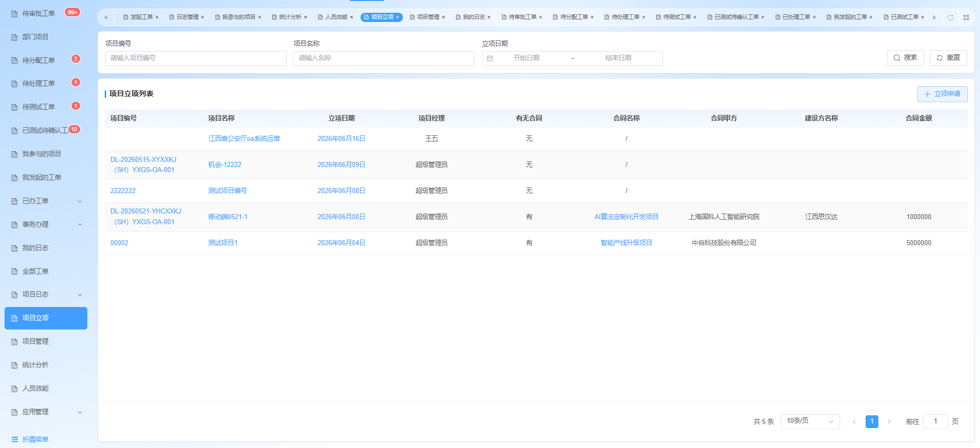
Task: Click the 部门项目 sidebar document icon
Action: point(14,37)
